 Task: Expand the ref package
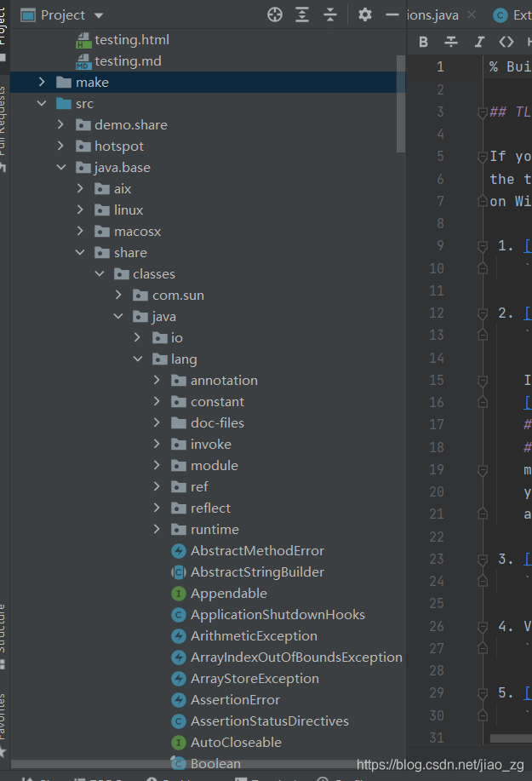[157, 486]
